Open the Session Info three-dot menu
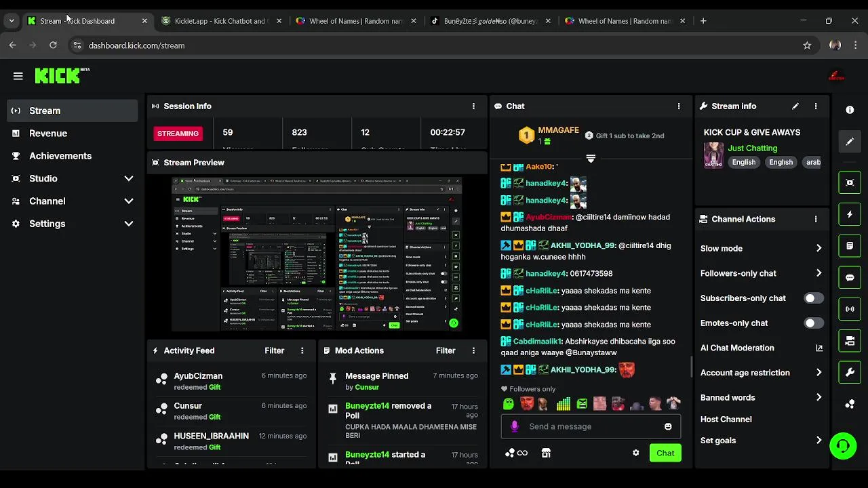This screenshot has width=868, height=488. tap(473, 106)
